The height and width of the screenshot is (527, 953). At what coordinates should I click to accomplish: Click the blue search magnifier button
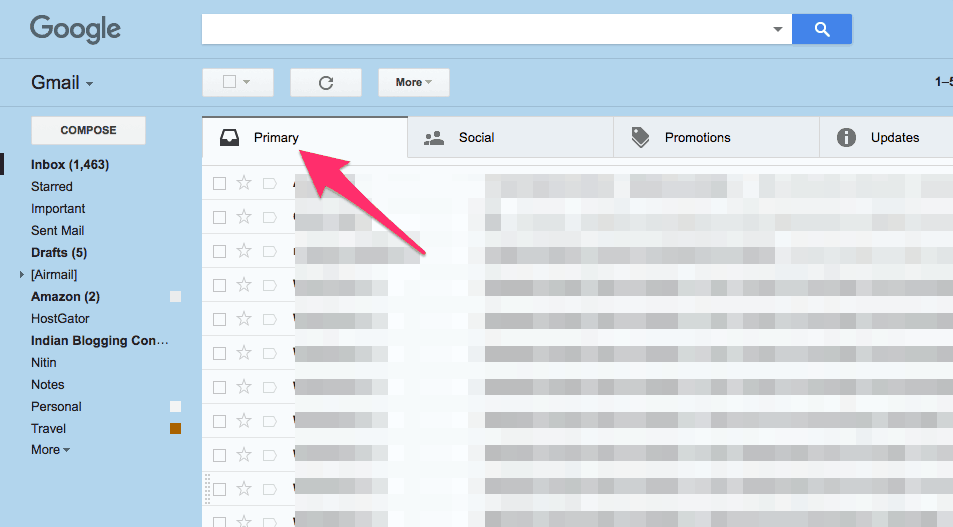pyautogui.click(x=821, y=30)
